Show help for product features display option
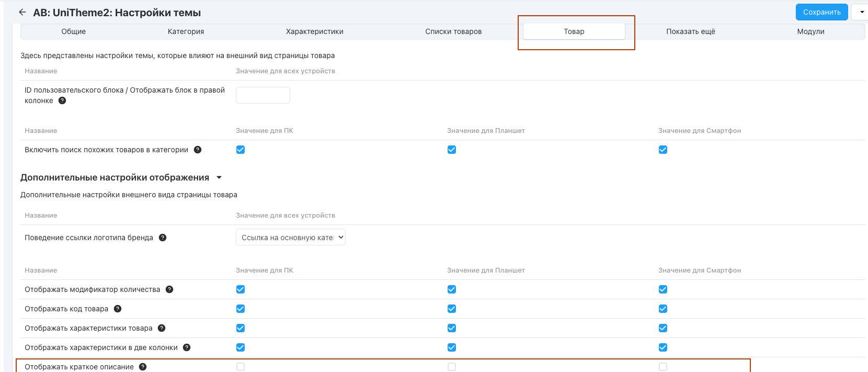The width and height of the screenshot is (868, 372). (x=162, y=328)
